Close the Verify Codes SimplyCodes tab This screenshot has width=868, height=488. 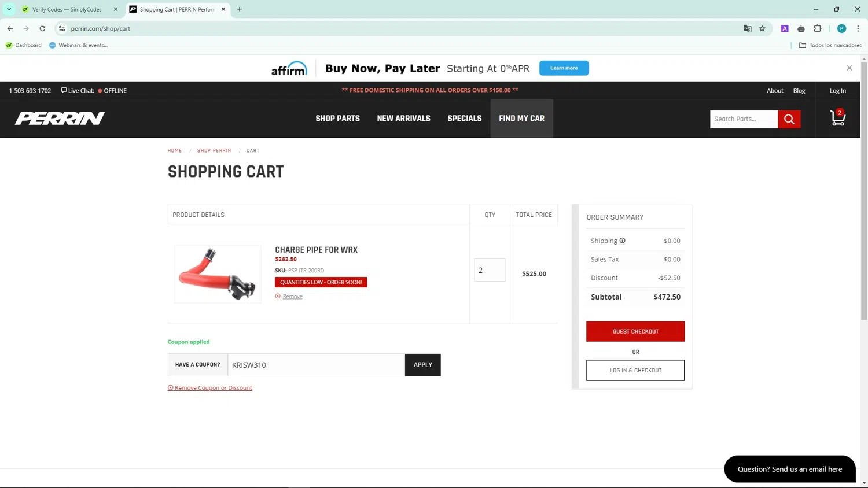click(x=116, y=9)
